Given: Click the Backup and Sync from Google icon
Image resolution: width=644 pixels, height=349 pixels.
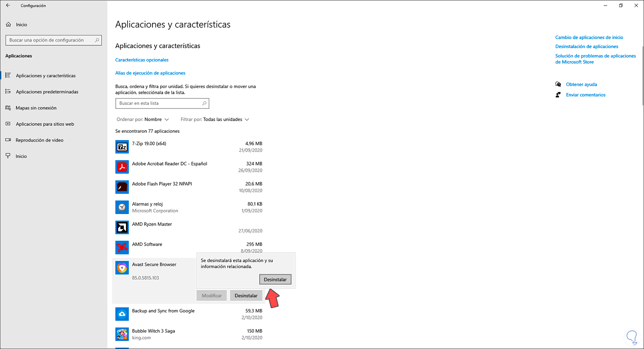Looking at the screenshot, I should (122, 314).
